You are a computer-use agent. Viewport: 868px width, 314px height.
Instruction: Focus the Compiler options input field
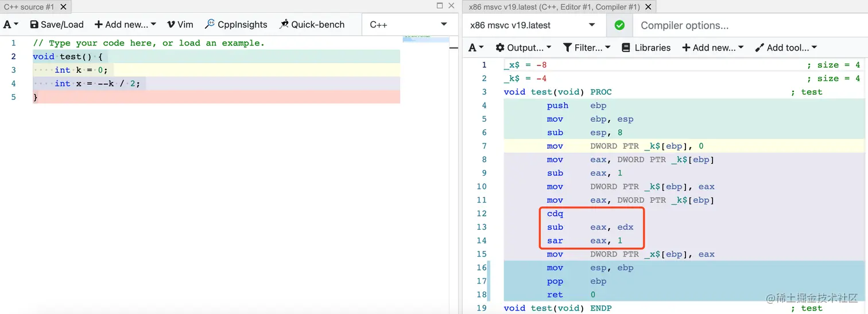tap(750, 25)
